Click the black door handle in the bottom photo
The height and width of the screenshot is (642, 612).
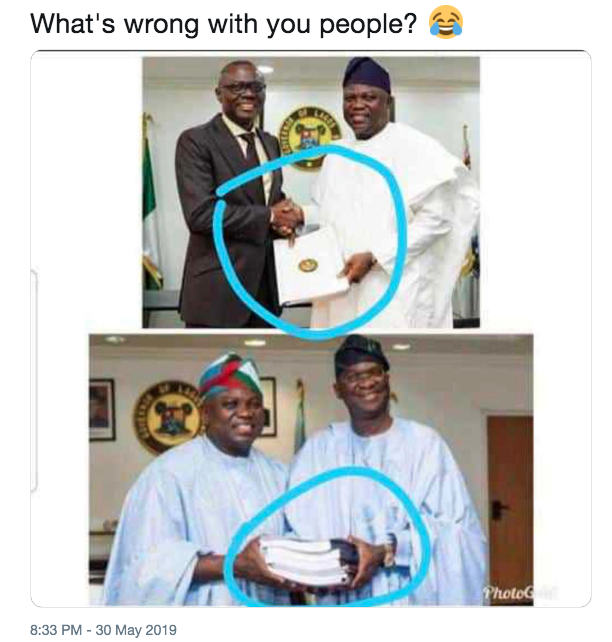tap(498, 510)
